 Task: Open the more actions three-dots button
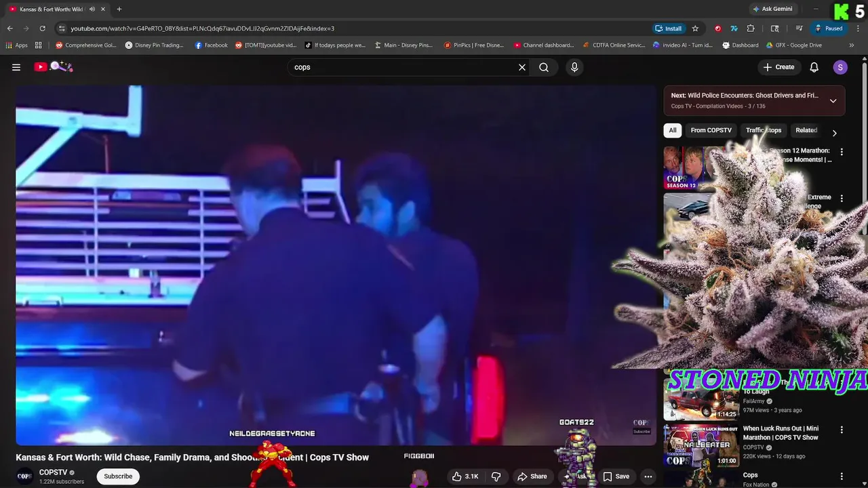(648, 476)
